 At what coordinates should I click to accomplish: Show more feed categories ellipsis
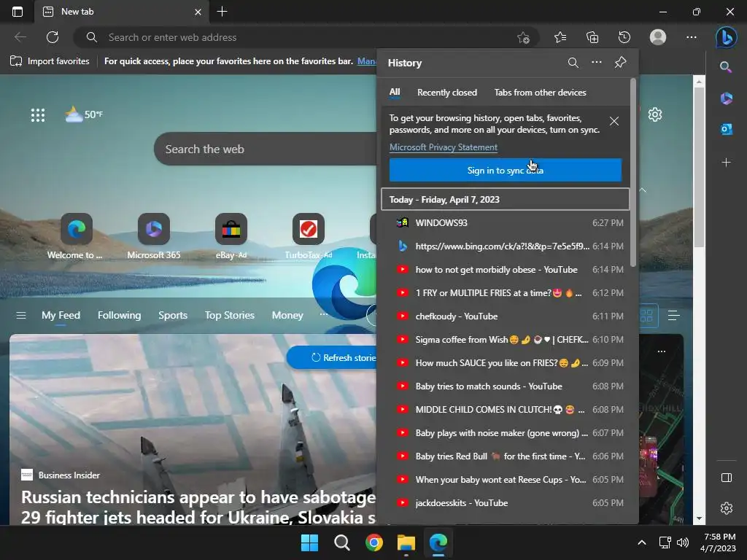(323, 314)
